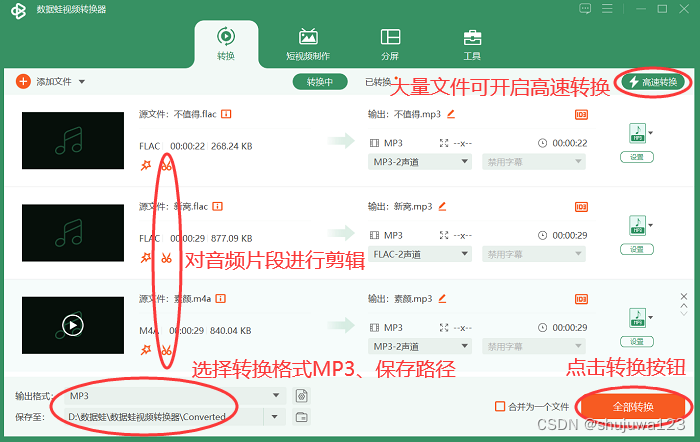Move 素颜.m4a up in the list

pos(683,306)
